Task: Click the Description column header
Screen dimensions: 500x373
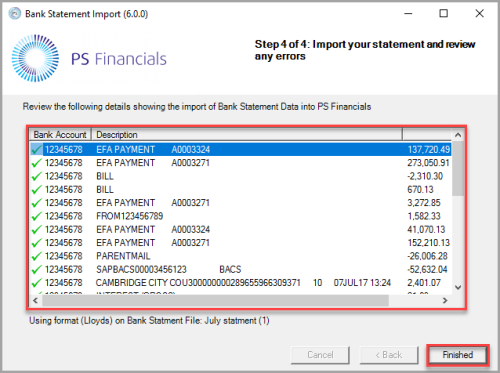Action: 247,135
